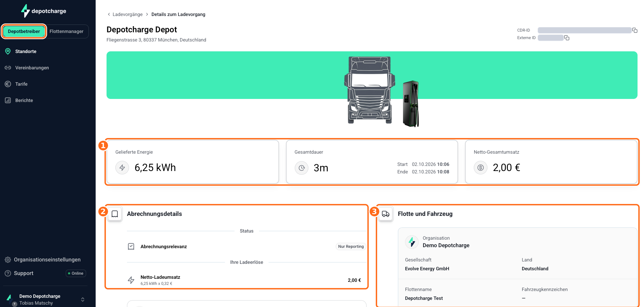
Task: Navigate to Ladevorgänge breadcrumb
Action: (x=128, y=14)
